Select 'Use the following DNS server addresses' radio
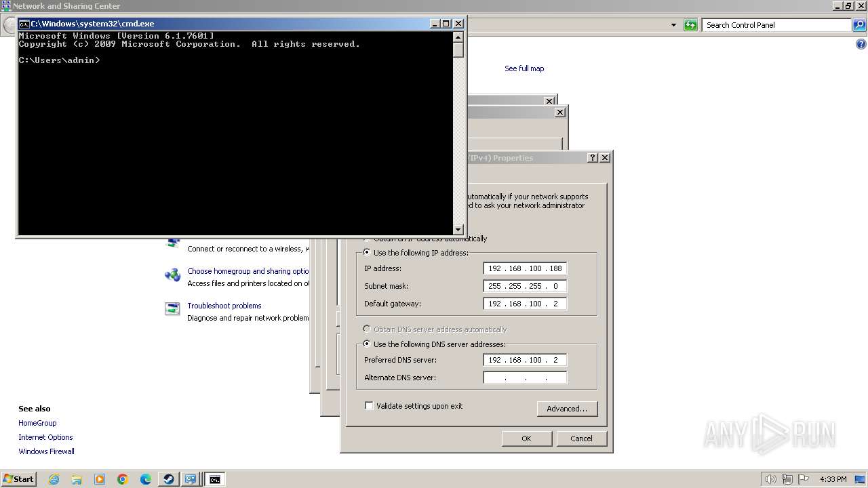 (x=367, y=344)
